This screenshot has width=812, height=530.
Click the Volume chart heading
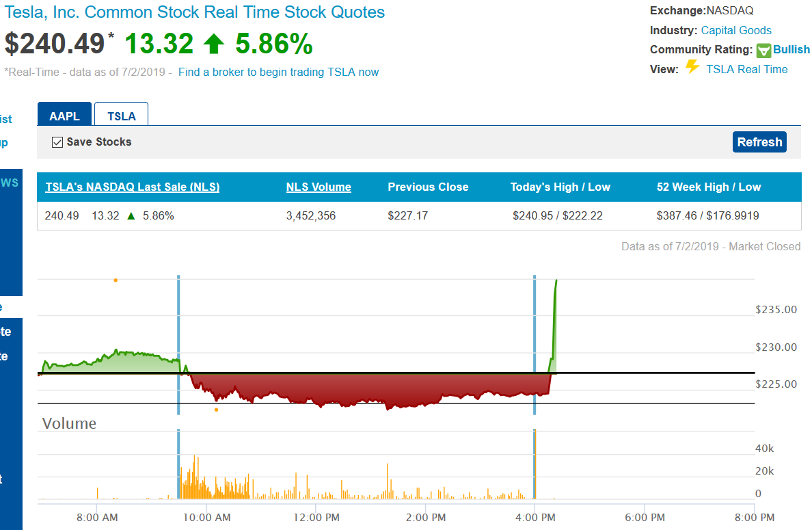coord(70,424)
